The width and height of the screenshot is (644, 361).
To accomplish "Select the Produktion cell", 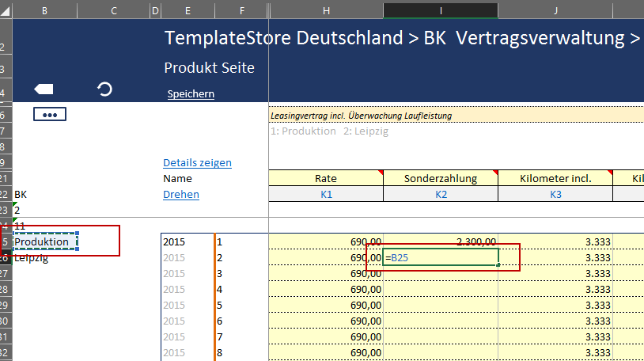I will coord(46,241).
